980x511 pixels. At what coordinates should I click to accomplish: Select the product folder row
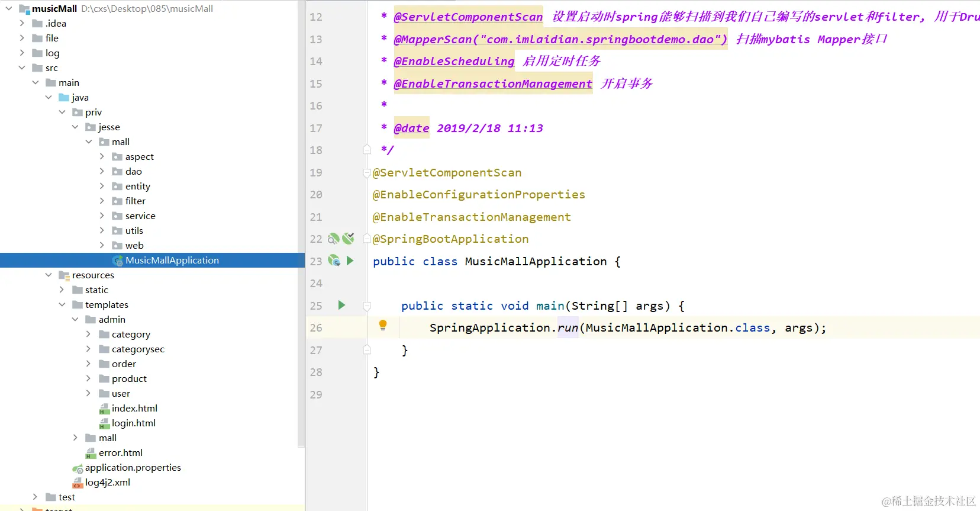(x=152, y=379)
